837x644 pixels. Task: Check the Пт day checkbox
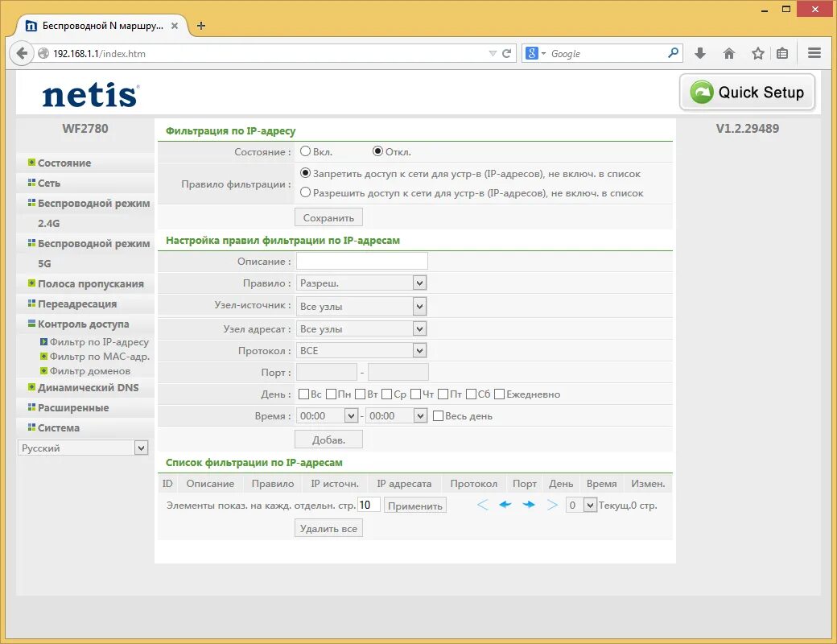click(443, 394)
